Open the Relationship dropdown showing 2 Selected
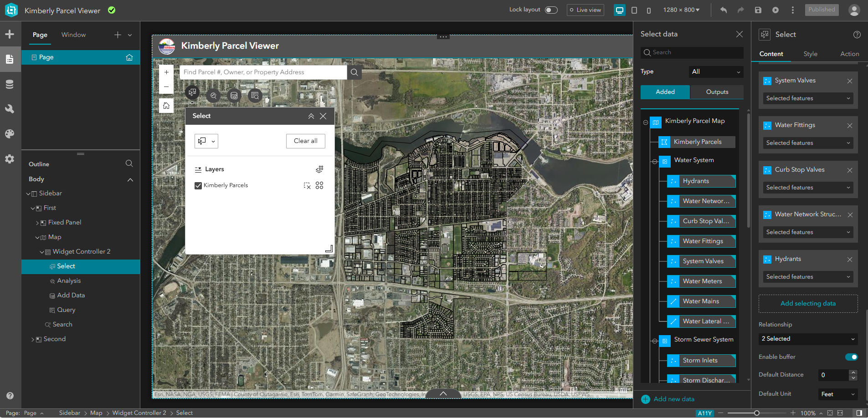The image size is (868, 418). [x=807, y=339]
